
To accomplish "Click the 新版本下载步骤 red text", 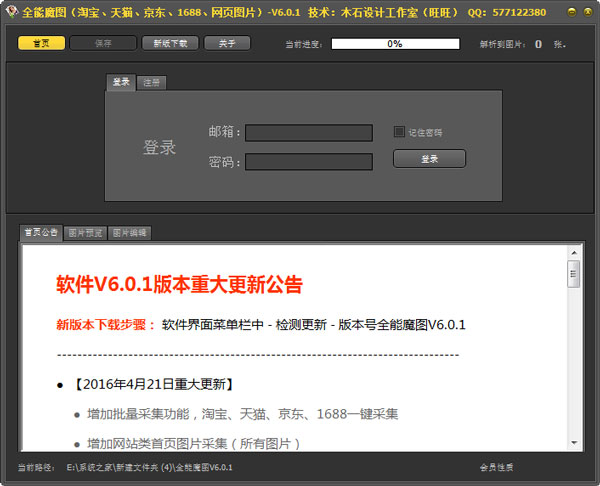I will pyautogui.click(x=106, y=325).
